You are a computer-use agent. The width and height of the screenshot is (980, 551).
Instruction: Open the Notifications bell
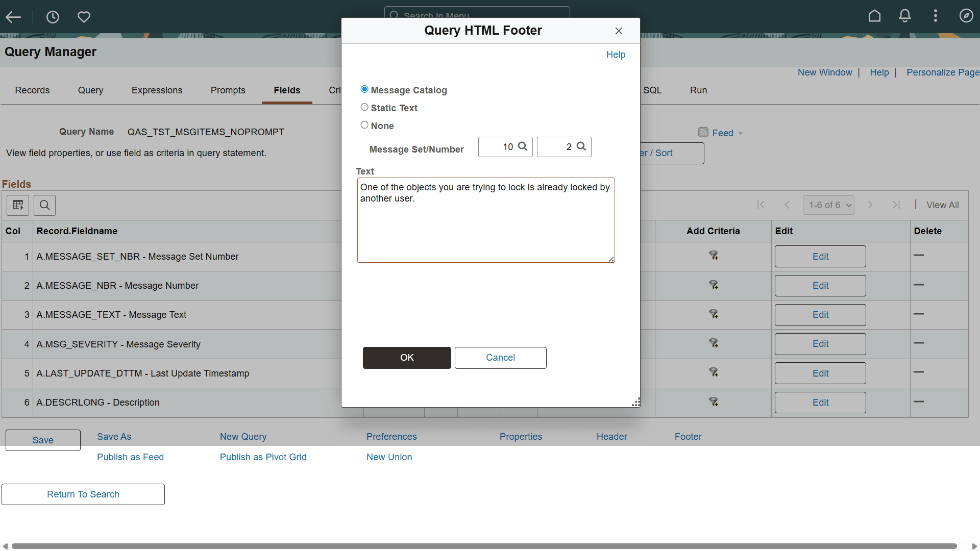click(x=904, y=16)
